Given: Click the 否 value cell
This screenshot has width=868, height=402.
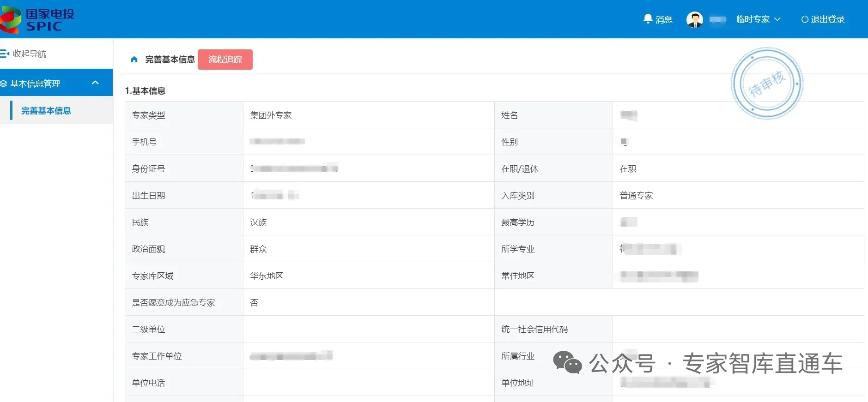Looking at the screenshot, I should [369, 302].
